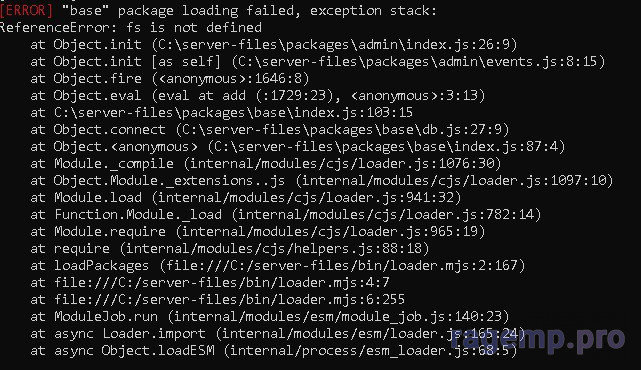Select the Module.require loader.js:965:19 line
This screenshot has width=641, height=370.
click(x=258, y=232)
